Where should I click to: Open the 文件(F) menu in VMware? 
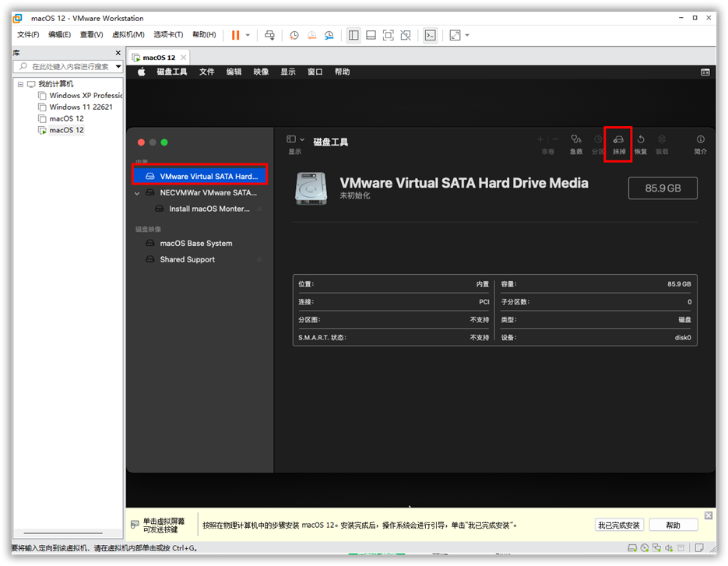coord(28,35)
